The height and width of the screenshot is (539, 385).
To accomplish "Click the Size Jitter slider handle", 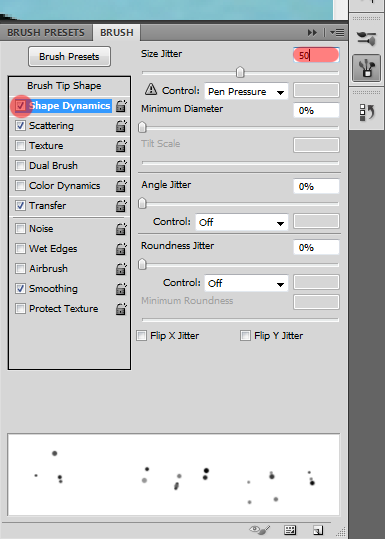I will (240, 72).
